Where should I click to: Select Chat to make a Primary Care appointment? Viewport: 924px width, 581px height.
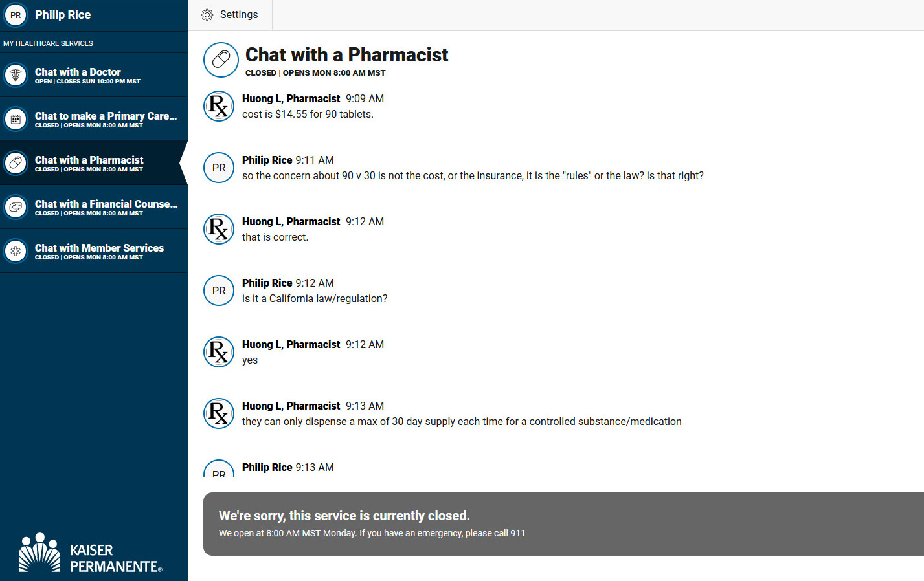pyautogui.click(x=94, y=119)
